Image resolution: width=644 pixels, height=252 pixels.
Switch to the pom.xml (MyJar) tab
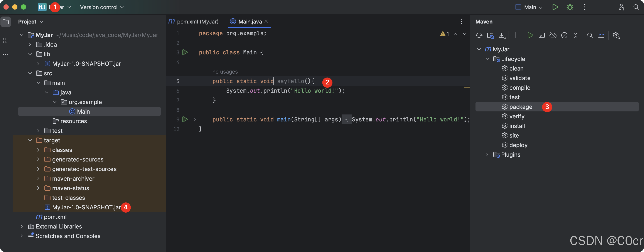click(194, 22)
